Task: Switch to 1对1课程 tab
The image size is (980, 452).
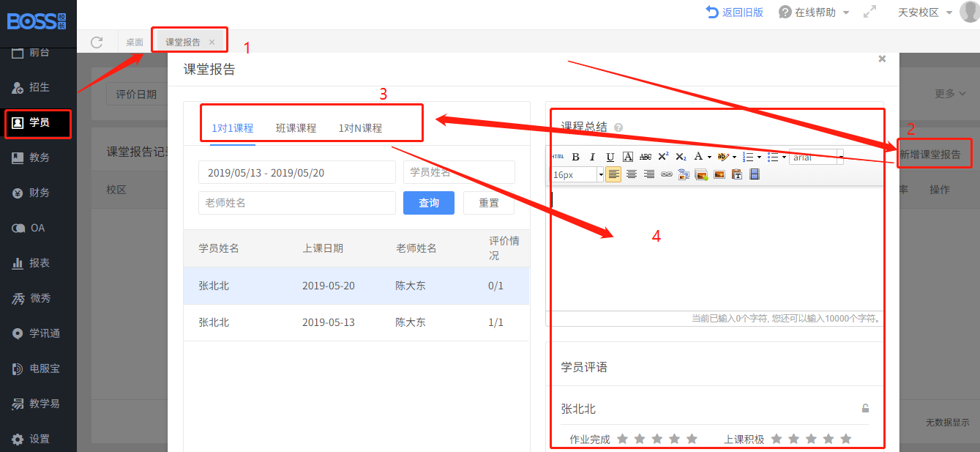Action: click(x=233, y=128)
